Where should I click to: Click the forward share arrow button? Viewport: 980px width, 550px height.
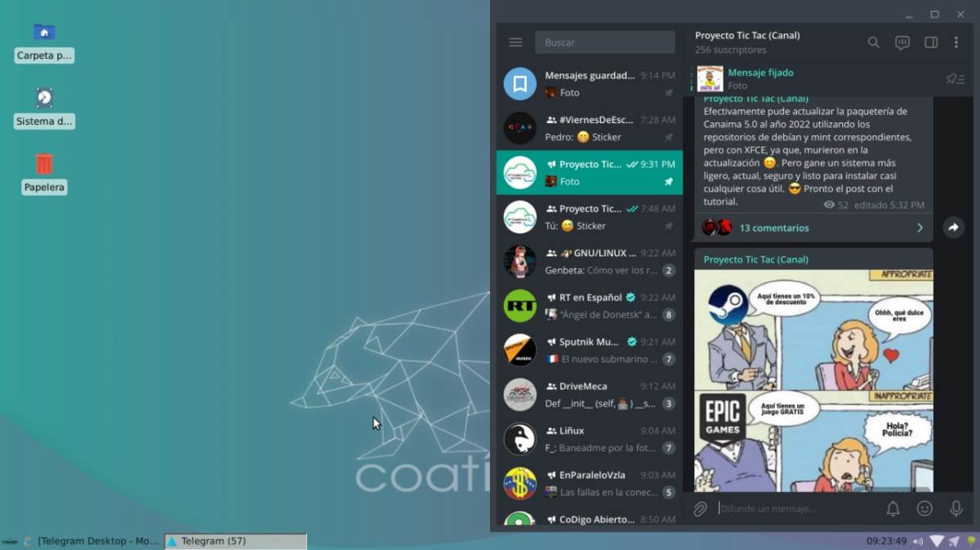(x=953, y=228)
